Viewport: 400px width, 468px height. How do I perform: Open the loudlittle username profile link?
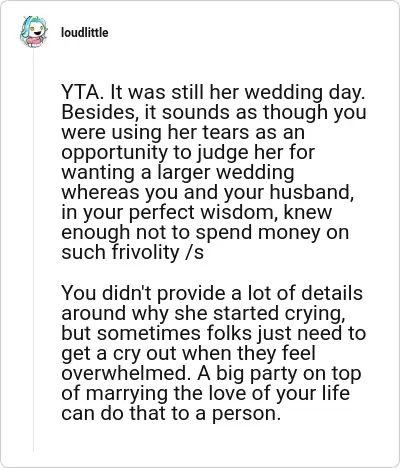(85, 33)
